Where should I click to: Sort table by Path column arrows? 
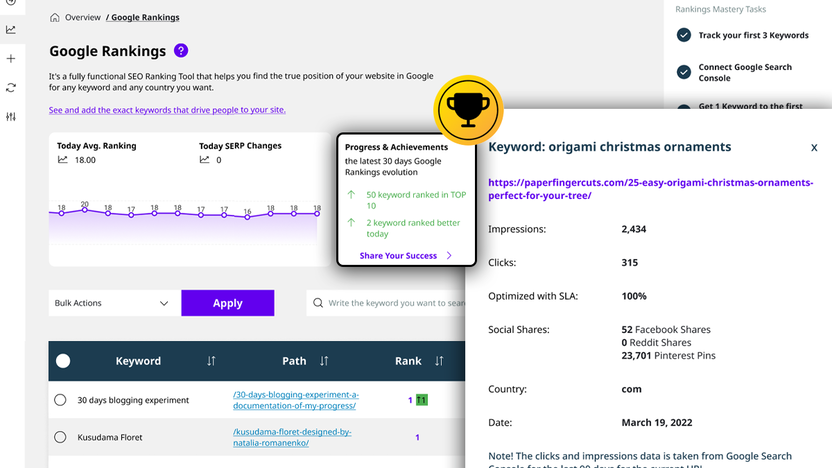tap(324, 361)
